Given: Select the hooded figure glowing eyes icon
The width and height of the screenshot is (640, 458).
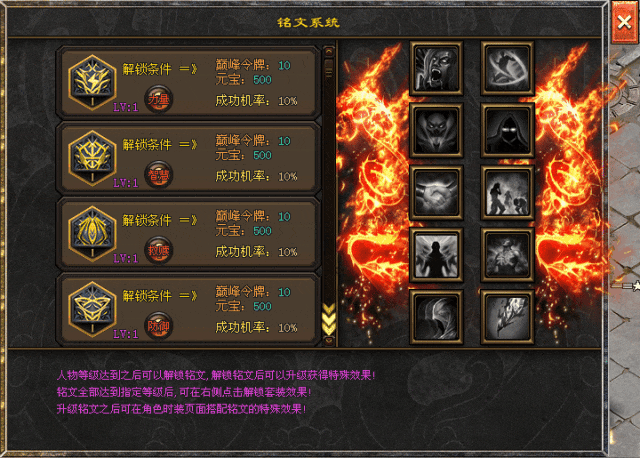Looking at the screenshot, I should 507,131.
